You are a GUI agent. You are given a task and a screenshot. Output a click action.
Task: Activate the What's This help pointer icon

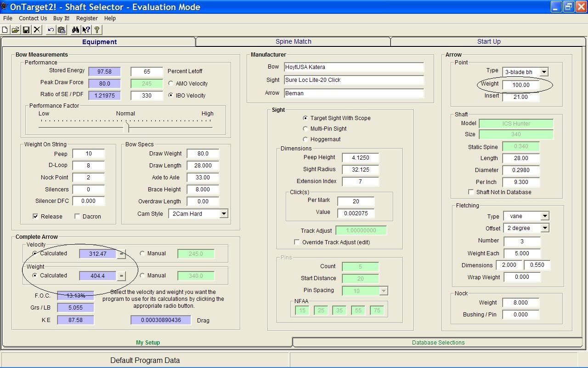(86, 30)
